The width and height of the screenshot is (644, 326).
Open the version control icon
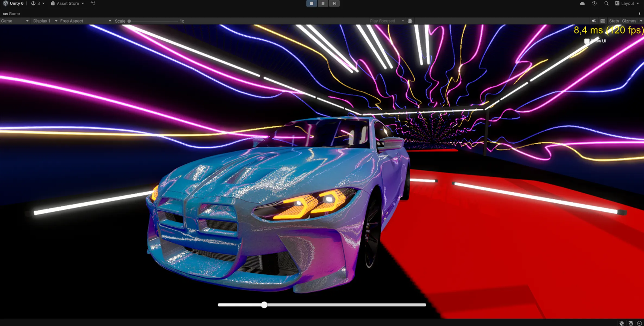coord(93,4)
